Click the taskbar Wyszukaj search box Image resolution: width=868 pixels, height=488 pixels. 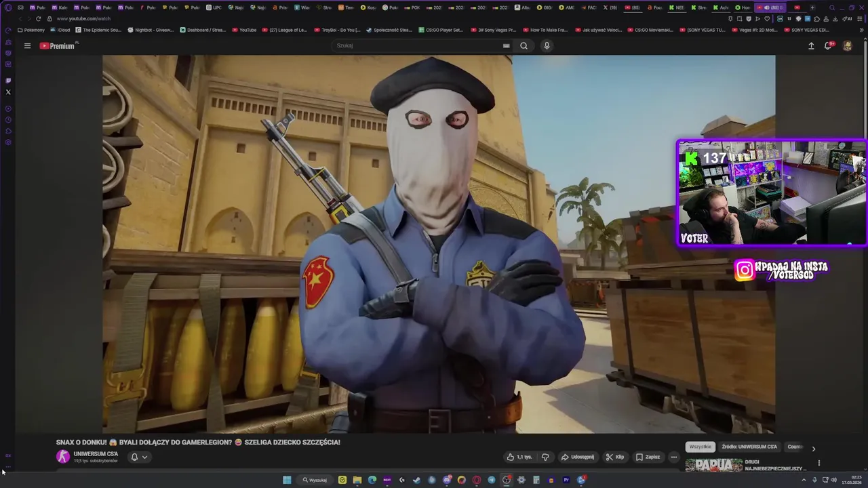pos(315,480)
